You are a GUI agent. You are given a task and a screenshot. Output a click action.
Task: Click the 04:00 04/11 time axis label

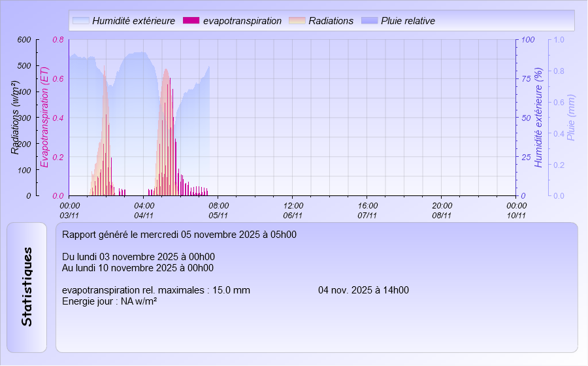144,210
